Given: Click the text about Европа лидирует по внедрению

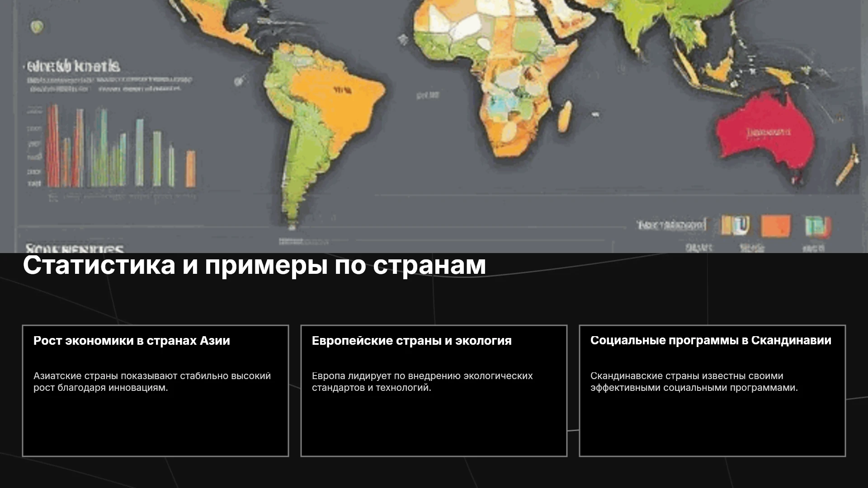Looking at the screenshot, I should (422, 382).
